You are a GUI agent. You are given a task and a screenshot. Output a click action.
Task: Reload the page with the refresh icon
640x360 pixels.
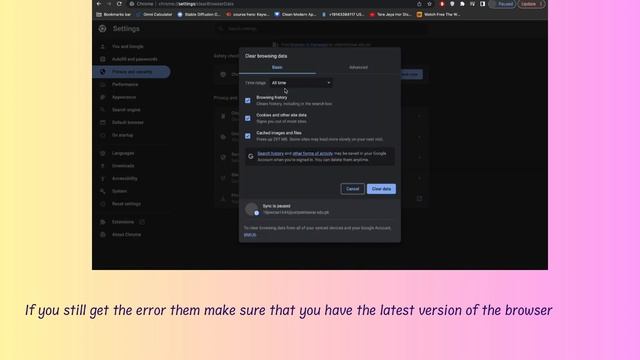pyautogui.click(x=119, y=4)
